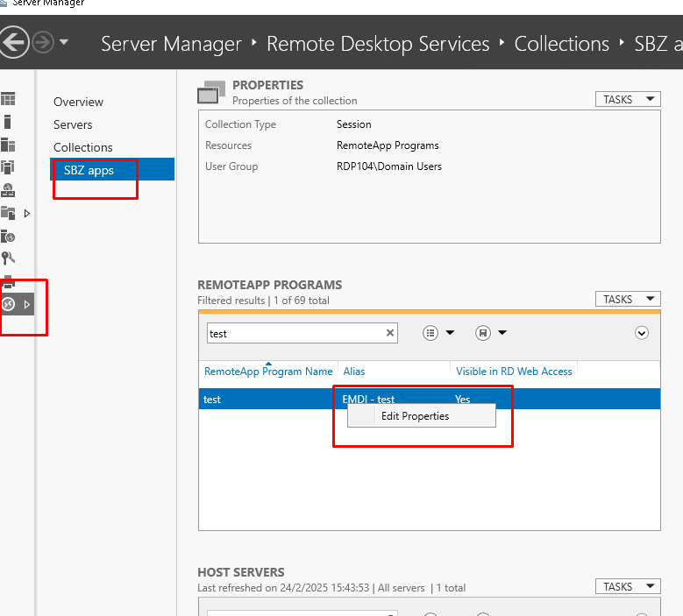Image resolution: width=683 pixels, height=616 pixels.
Task: Open the server group icon in sidebar
Action: coord(8,167)
